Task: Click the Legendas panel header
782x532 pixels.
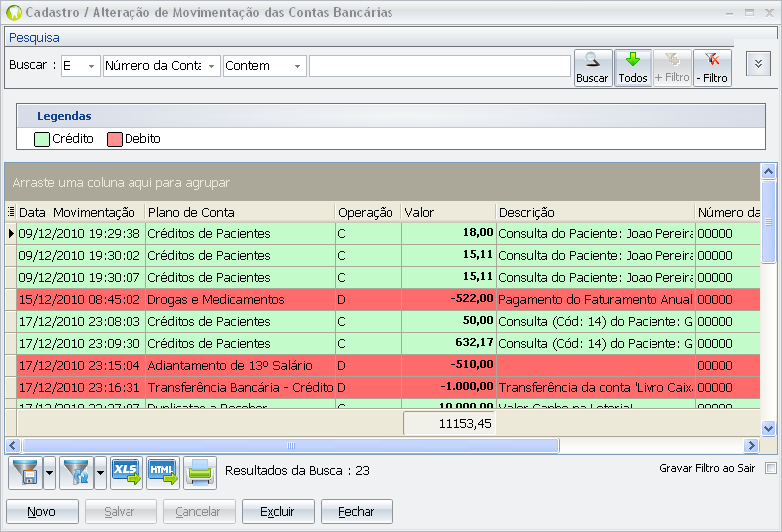Action: [x=391, y=116]
